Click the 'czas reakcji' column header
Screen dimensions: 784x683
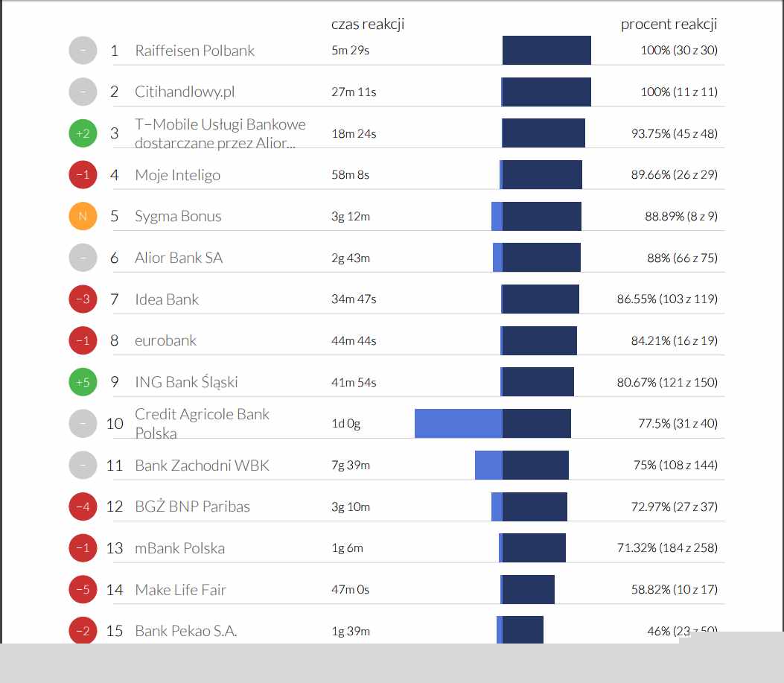368,24
